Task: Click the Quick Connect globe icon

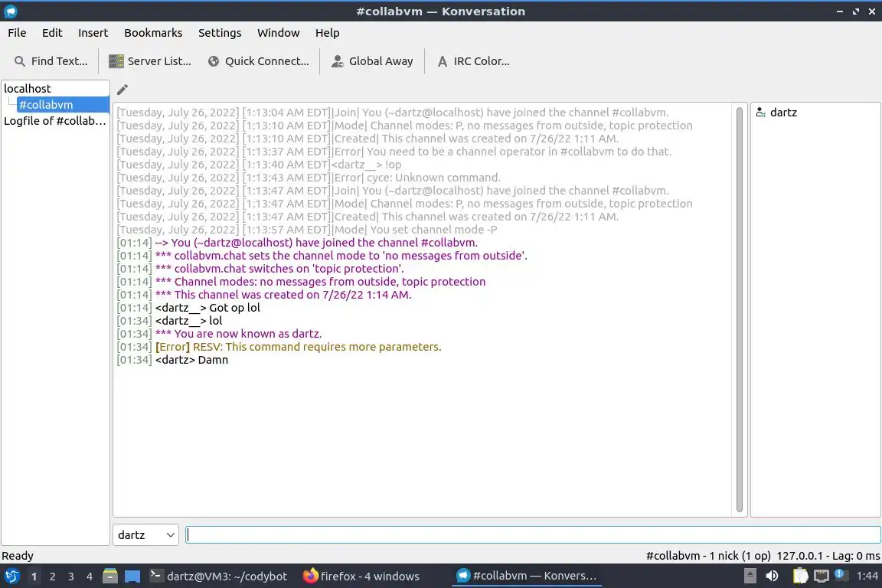Action: pos(214,61)
